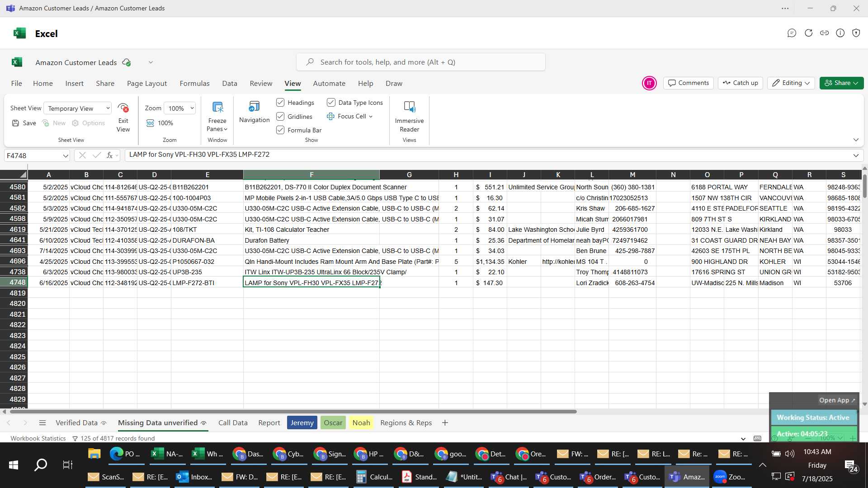Open File Explorer from taskbar
The height and width of the screenshot is (488, 868).
[94, 454]
